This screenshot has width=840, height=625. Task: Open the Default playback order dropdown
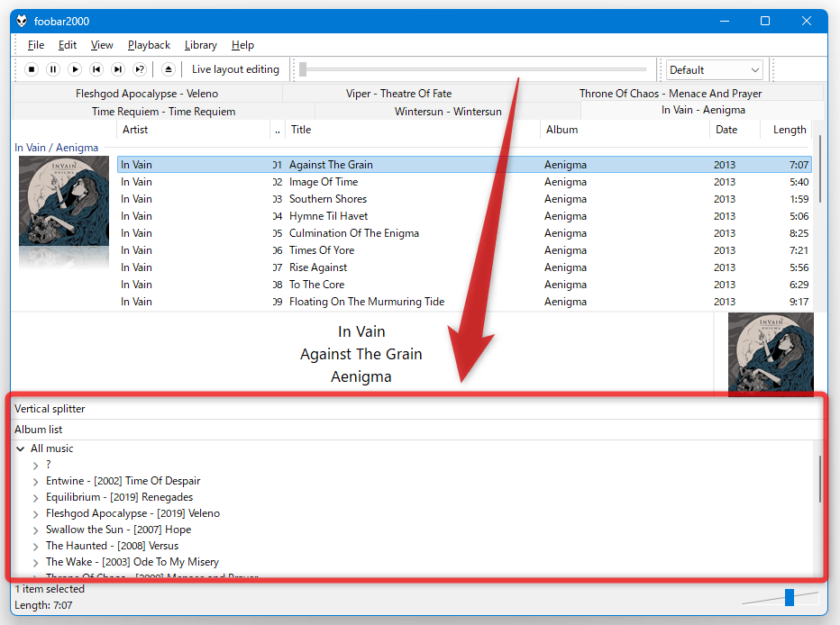(715, 70)
